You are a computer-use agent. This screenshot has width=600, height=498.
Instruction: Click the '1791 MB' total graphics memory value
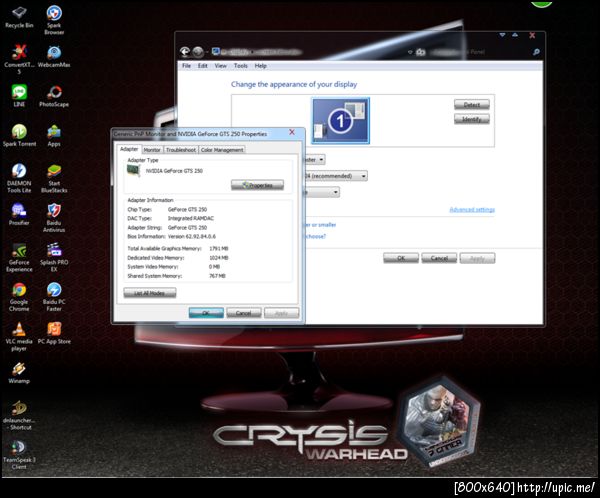click(218, 249)
